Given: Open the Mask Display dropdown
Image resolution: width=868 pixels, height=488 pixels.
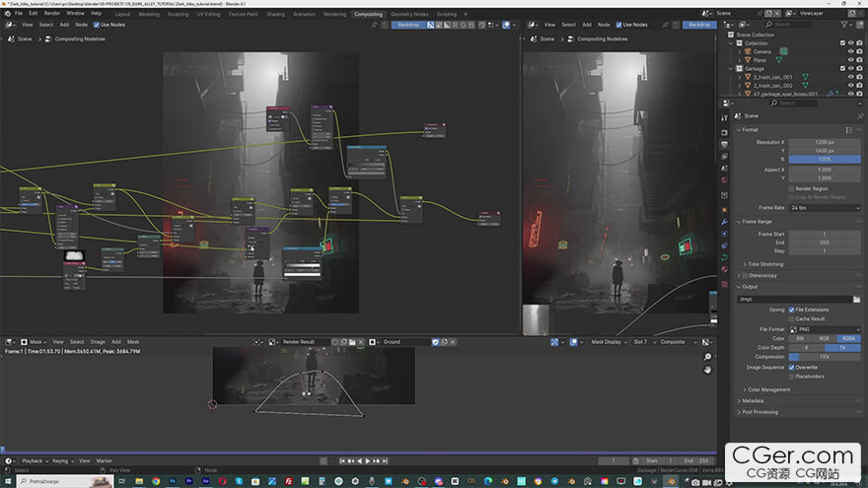Looking at the screenshot, I should tap(609, 342).
